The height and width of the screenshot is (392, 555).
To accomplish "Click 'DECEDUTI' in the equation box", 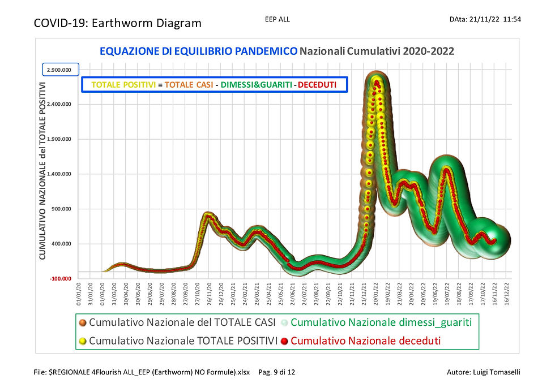I will pyautogui.click(x=317, y=85).
